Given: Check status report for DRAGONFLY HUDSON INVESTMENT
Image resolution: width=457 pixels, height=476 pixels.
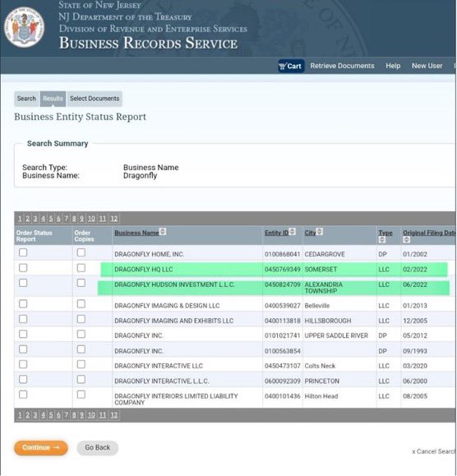Looking at the screenshot, I should tap(23, 283).
